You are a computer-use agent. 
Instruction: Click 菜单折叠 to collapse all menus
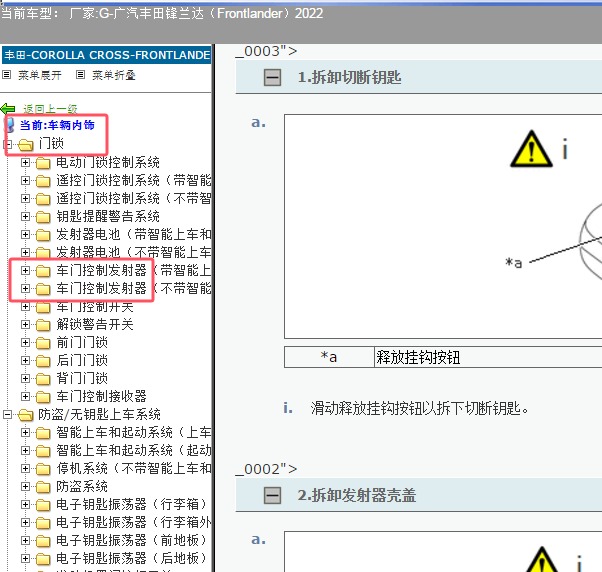[114, 75]
